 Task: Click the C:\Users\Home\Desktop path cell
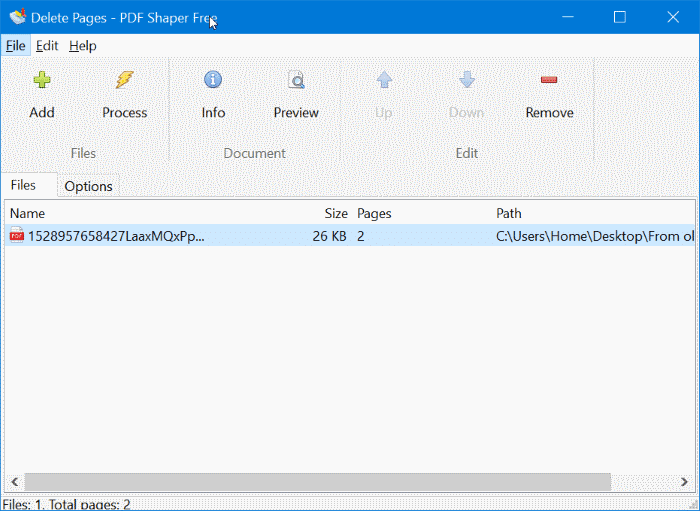595,236
